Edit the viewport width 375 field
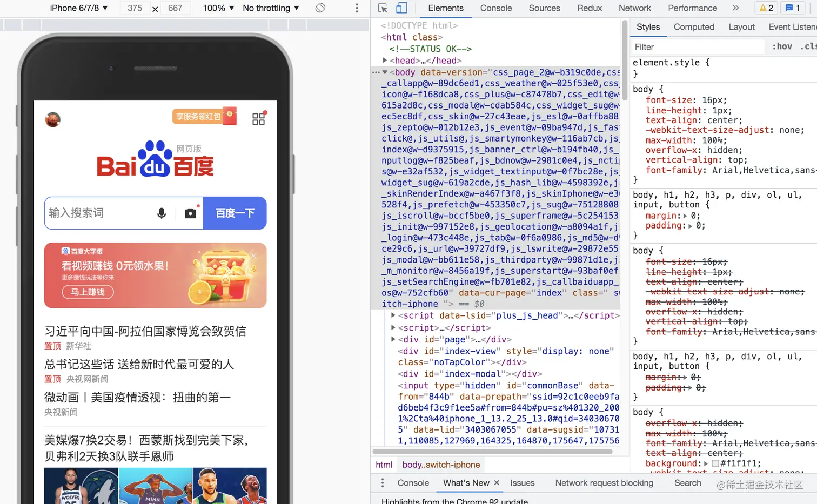817x504 pixels. pyautogui.click(x=135, y=8)
